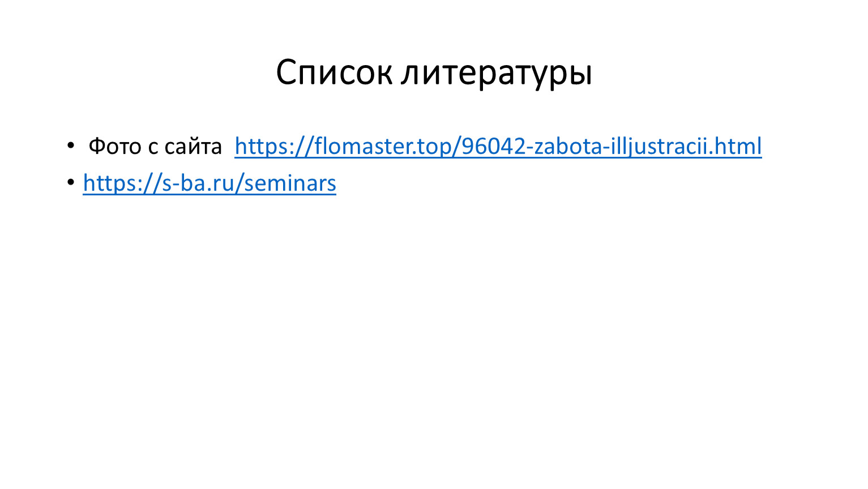
Task: Place cursor in the word Список
Action: click(334, 73)
